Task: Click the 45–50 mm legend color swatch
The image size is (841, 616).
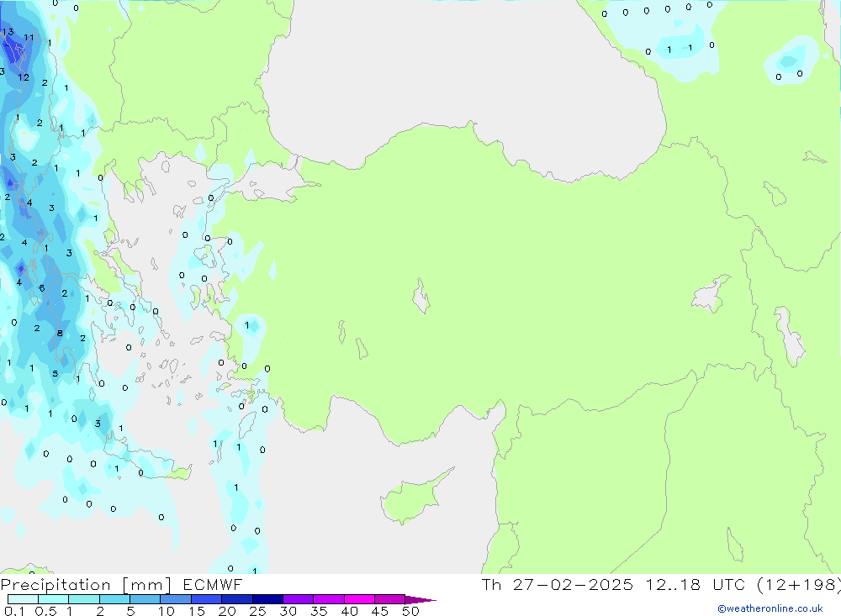Action: pyautogui.click(x=389, y=599)
